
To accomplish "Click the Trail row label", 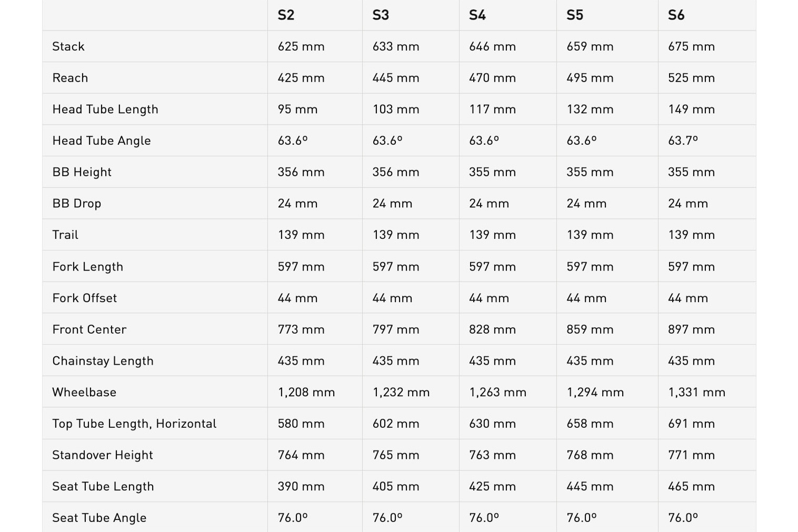I will 65,235.
